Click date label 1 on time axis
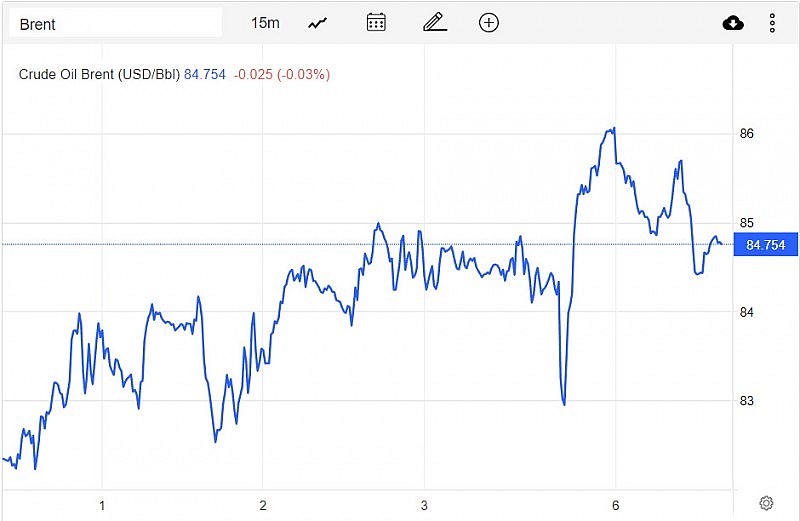This screenshot has height=521, width=800. pyautogui.click(x=102, y=505)
